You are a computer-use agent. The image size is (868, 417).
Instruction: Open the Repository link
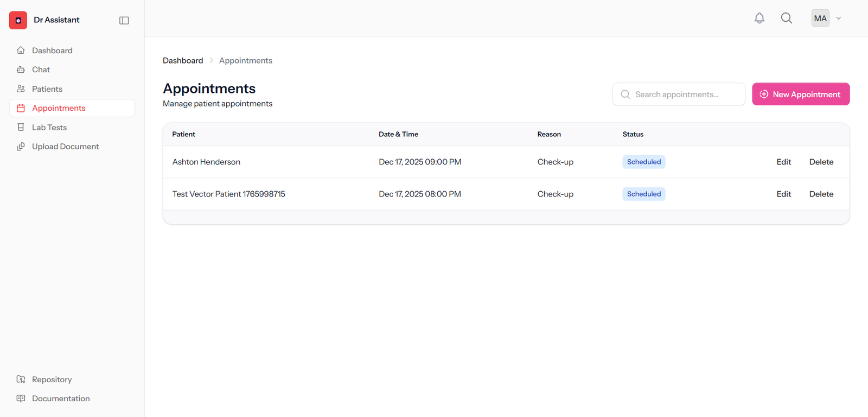72,380
